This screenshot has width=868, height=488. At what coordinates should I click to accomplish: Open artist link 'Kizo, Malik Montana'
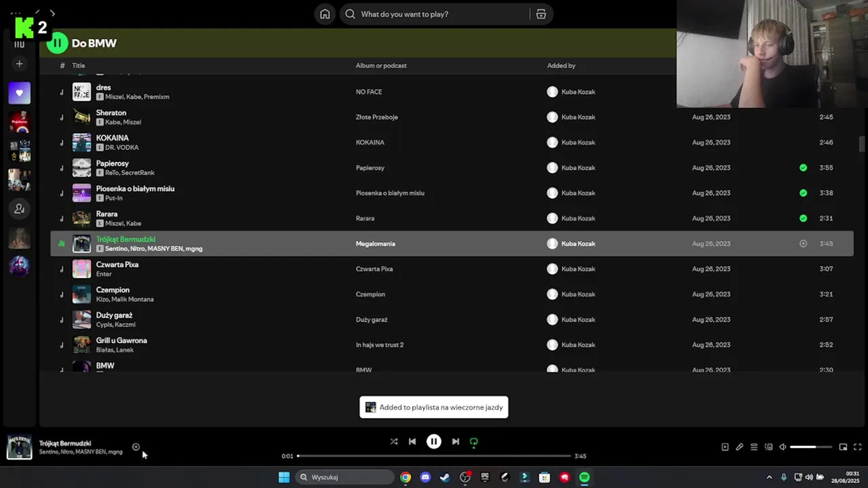pyautogui.click(x=125, y=299)
